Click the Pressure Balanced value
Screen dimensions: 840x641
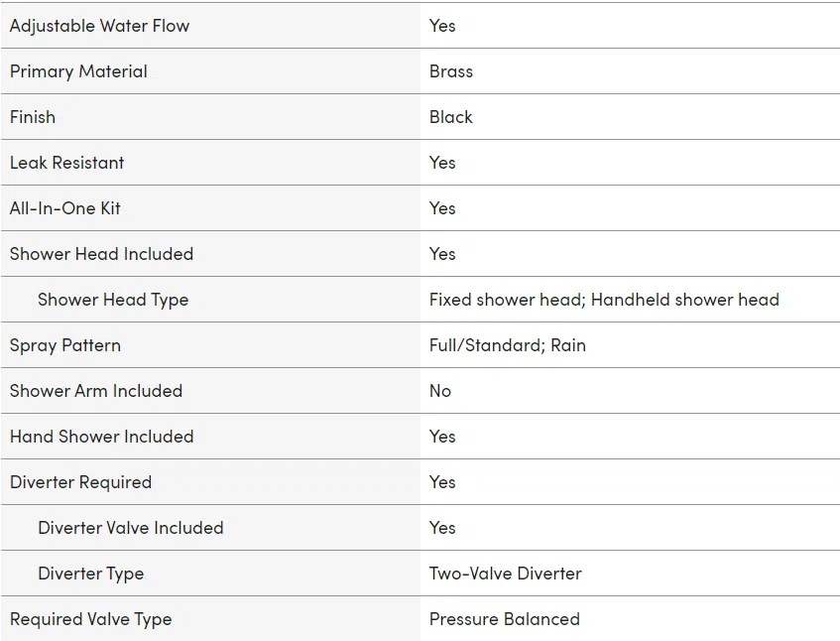(505, 619)
